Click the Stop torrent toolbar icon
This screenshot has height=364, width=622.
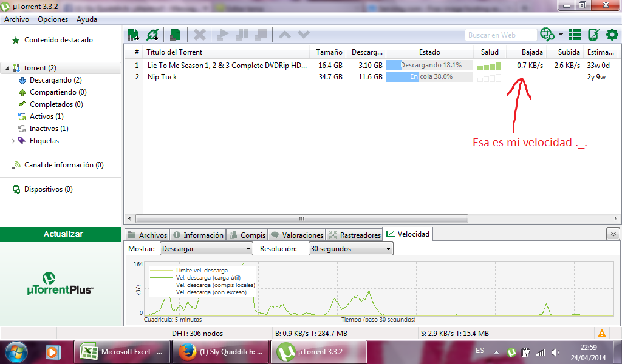pos(261,35)
